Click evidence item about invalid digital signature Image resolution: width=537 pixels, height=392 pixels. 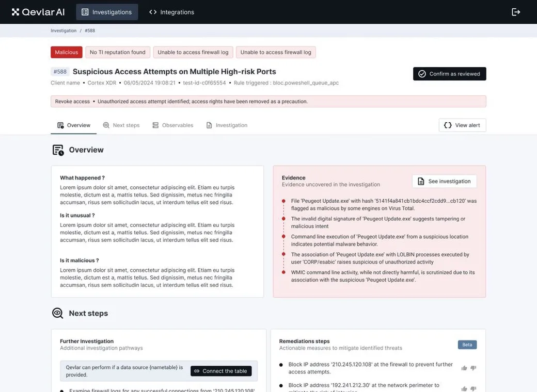tap(378, 222)
